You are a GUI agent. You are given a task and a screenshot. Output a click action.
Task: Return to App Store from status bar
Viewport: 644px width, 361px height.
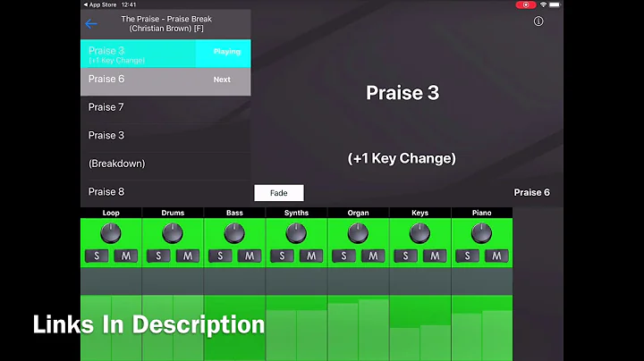(x=100, y=5)
